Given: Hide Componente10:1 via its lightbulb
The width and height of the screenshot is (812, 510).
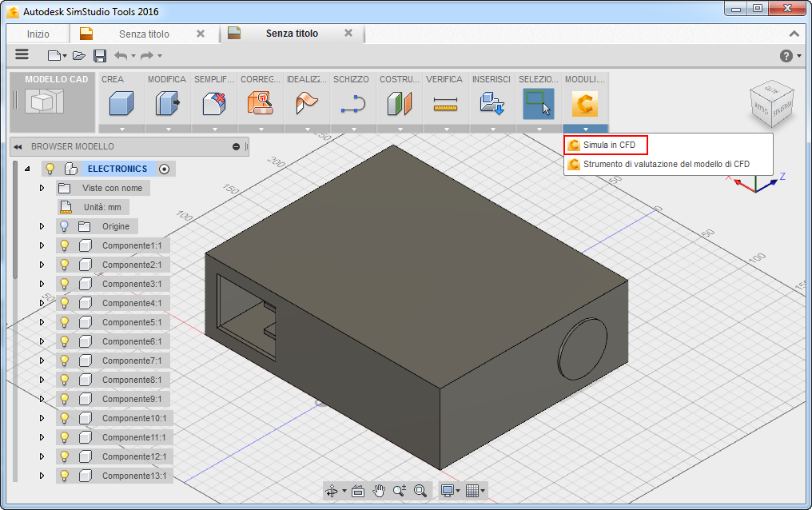Looking at the screenshot, I should 64,418.
